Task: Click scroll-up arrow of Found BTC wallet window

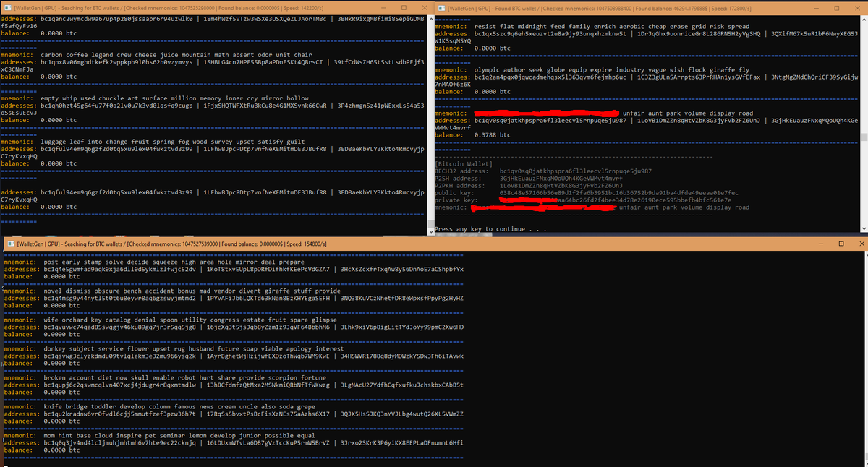Action: point(863,20)
